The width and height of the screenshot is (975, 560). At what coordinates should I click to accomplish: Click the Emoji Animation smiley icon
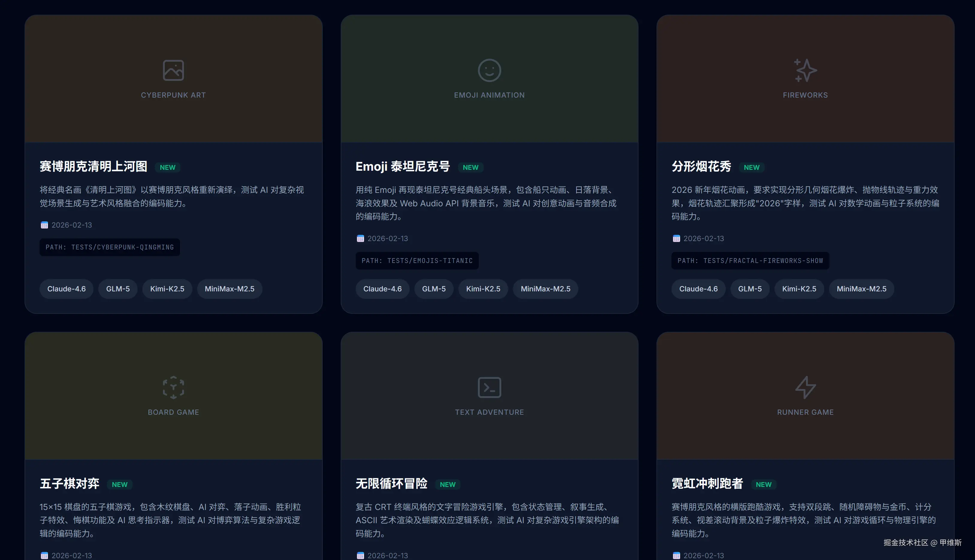489,70
